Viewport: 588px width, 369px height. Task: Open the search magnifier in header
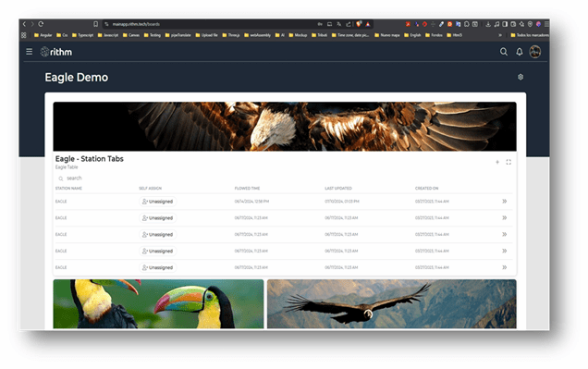[504, 52]
